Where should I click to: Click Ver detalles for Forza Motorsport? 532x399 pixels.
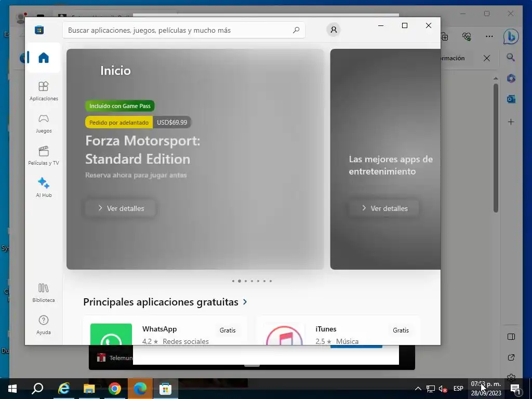pos(121,208)
